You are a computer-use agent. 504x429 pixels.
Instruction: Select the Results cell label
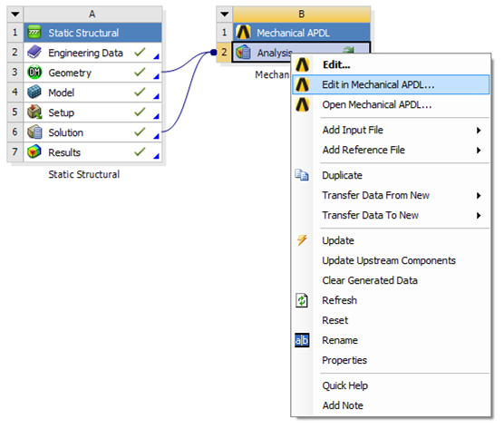click(64, 152)
